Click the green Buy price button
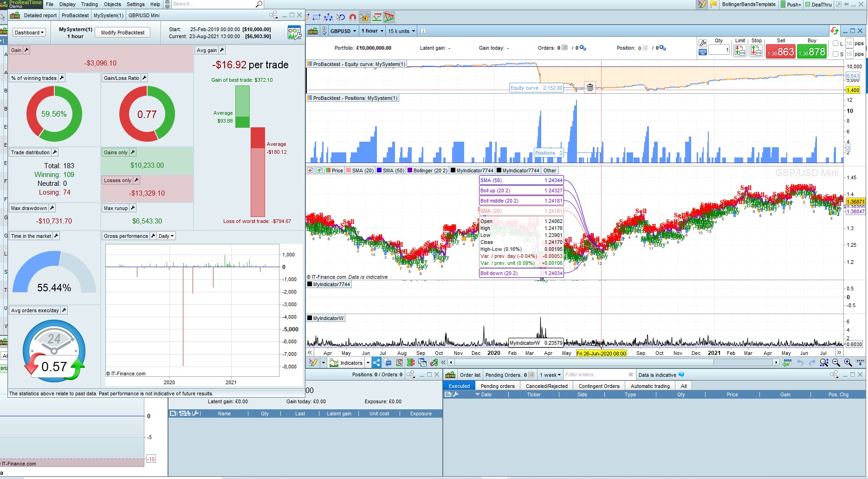 (811, 52)
